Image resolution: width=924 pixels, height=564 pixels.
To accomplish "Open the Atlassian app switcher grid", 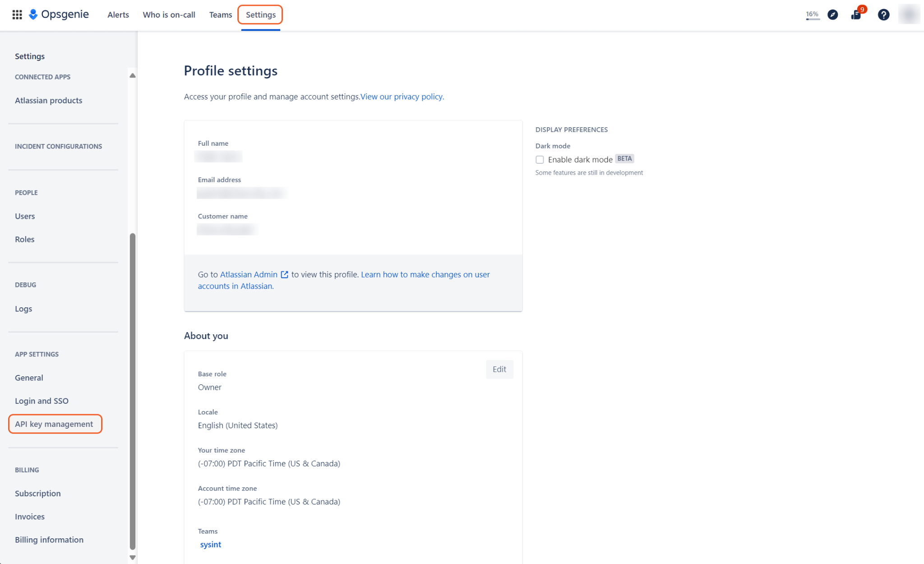I will point(17,14).
